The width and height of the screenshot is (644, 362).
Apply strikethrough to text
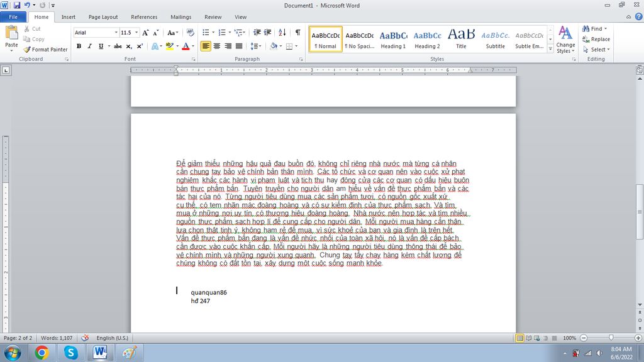click(118, 47)
